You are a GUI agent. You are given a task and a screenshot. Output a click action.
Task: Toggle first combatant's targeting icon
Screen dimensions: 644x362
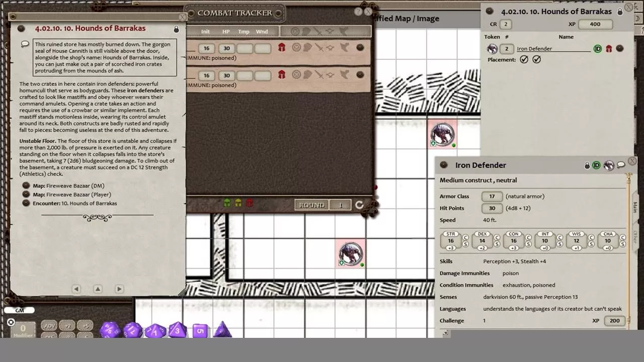(x=296, y=48)
